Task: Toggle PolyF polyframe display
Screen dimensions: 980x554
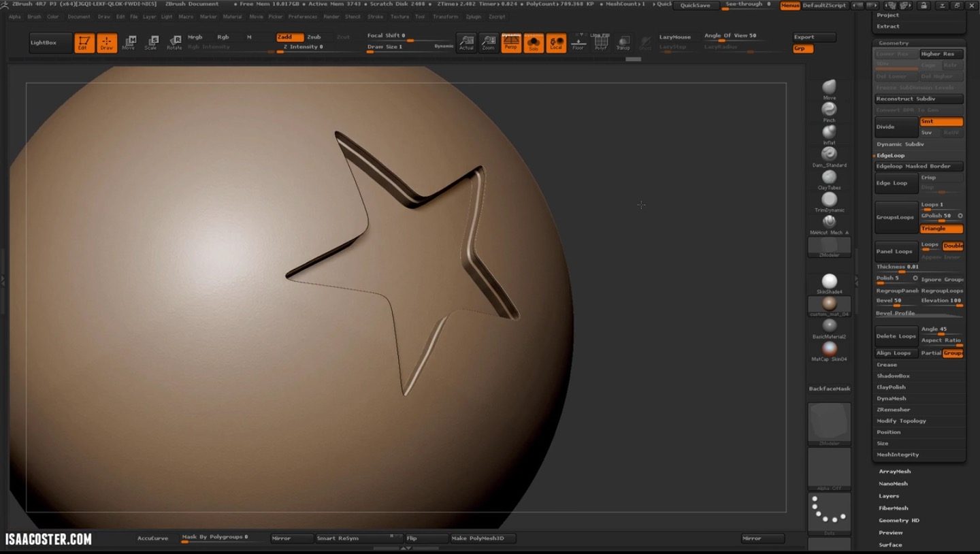Action: (601, 43)
